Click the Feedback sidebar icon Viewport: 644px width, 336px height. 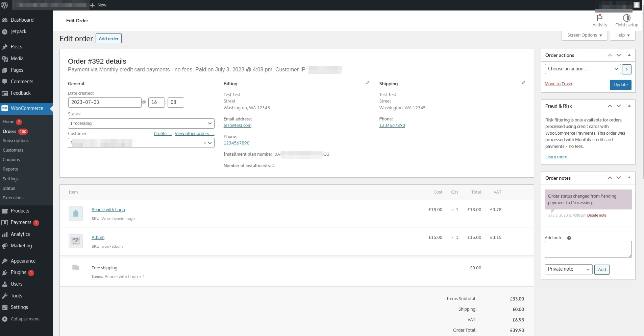(x=5, y=93)
